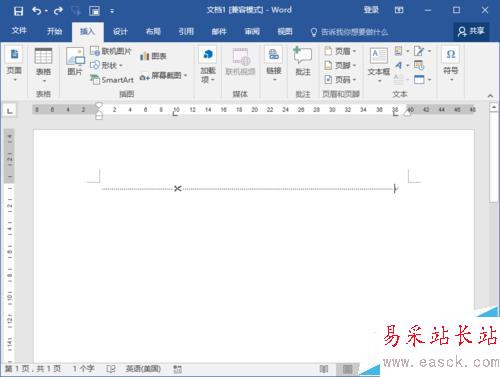Switch to the 开始 Home tab
500x377 pixels.
[x=54, y=31]
